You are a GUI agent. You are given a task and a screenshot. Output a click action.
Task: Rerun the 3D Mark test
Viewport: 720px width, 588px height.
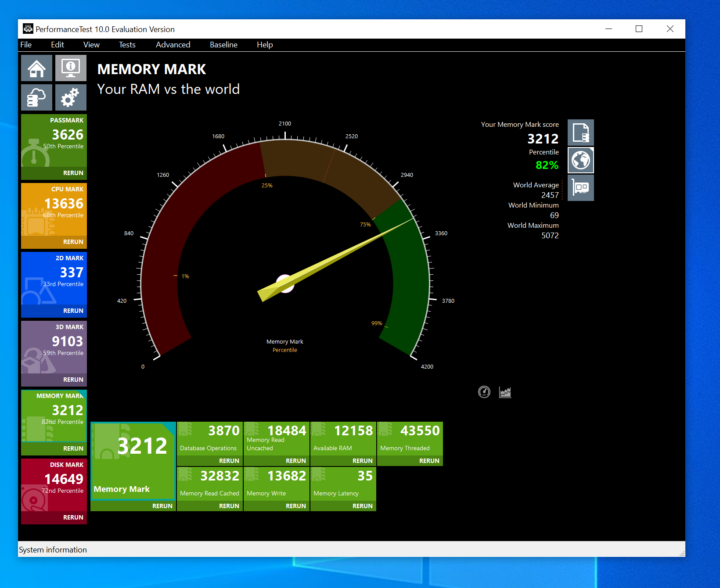coord(73,380)
